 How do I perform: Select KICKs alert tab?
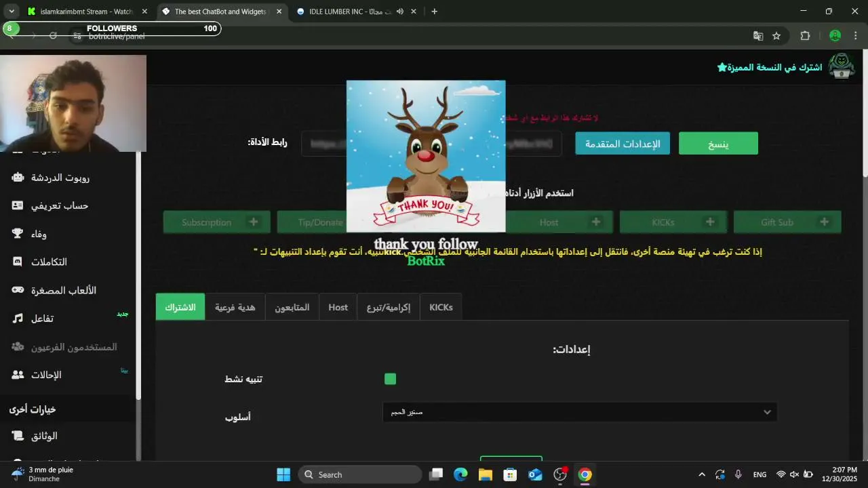441,307
